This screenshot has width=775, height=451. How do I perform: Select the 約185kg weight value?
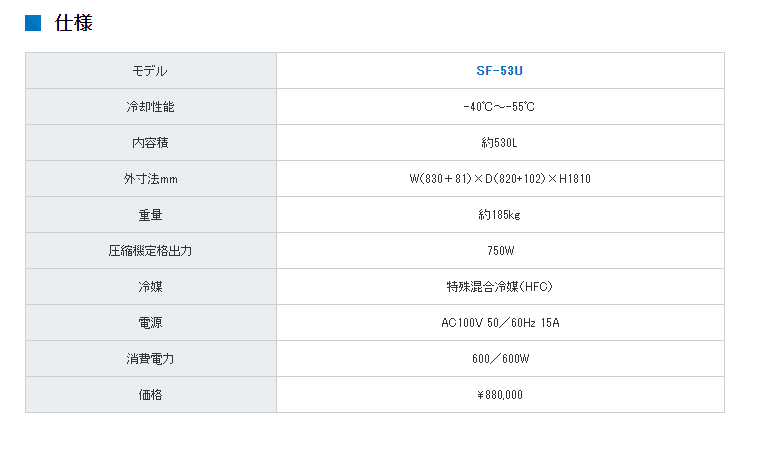(500, 215)
